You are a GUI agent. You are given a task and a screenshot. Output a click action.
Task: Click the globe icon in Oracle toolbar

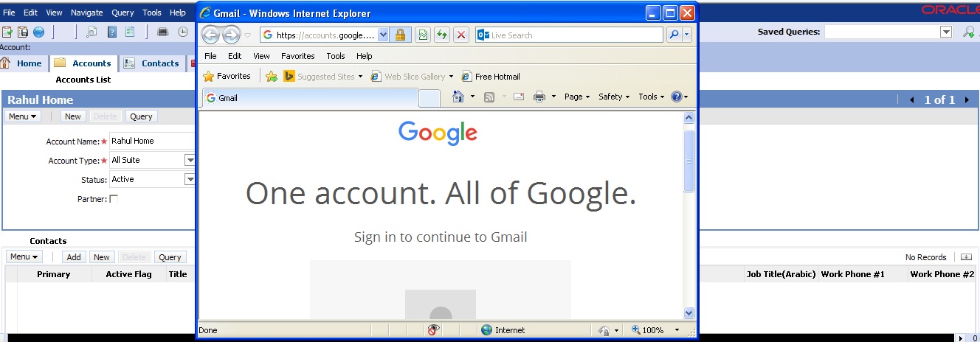point(39,32)
